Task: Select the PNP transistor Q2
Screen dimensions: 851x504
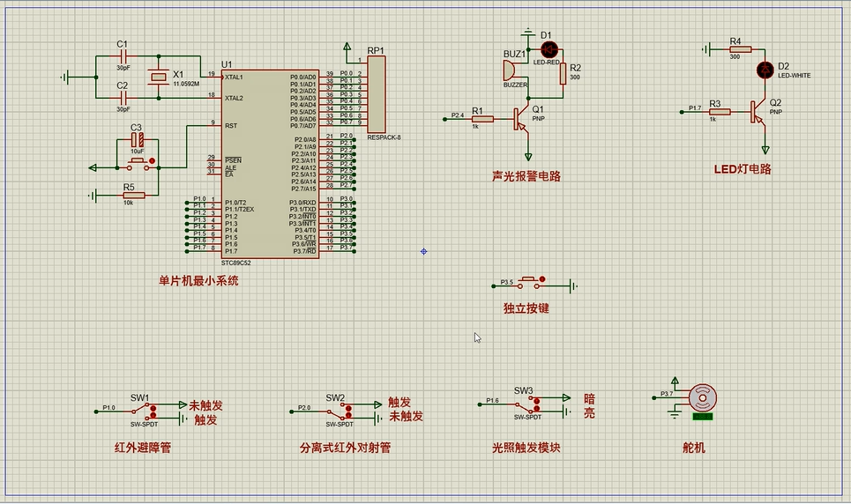Action: pos(758,111)
